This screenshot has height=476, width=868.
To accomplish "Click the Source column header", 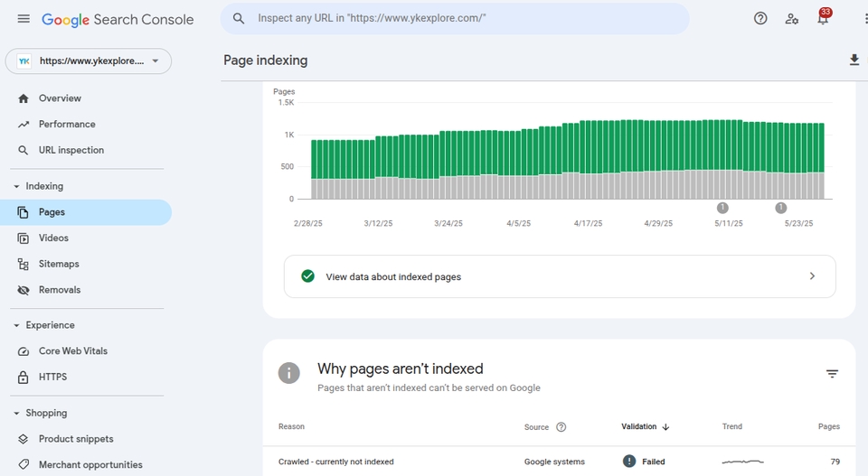I will click(536, 427).
